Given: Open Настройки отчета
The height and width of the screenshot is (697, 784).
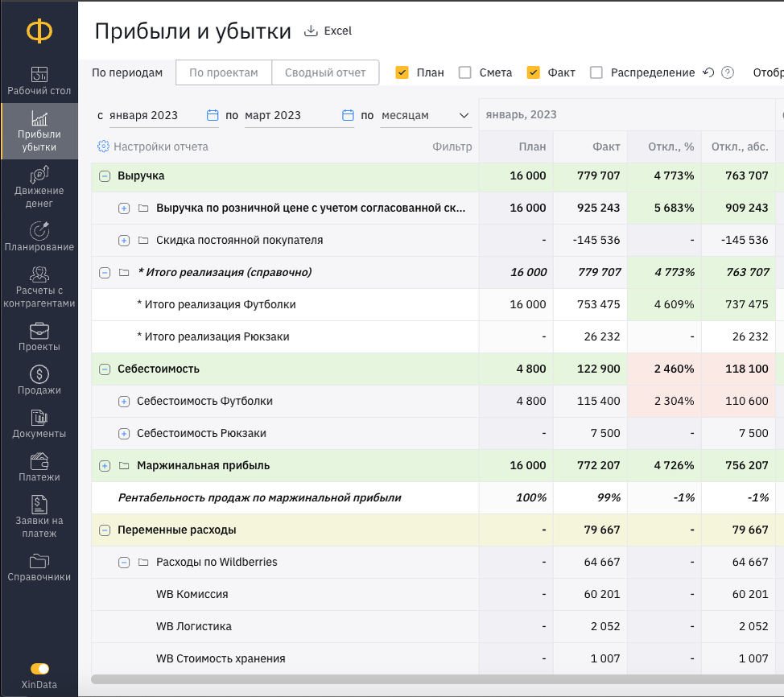Looking at the screenshot, I should 153,146.
